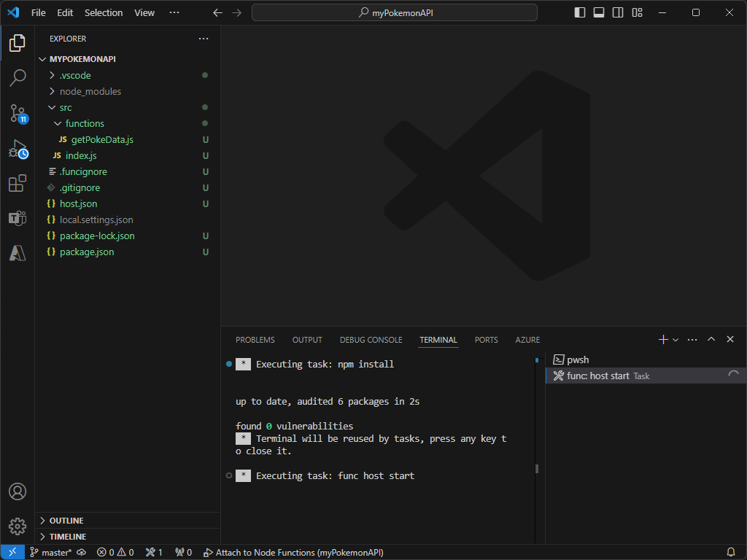747x560 pixels.
Task: Open the Selection menu
Action: click(104, 13)
